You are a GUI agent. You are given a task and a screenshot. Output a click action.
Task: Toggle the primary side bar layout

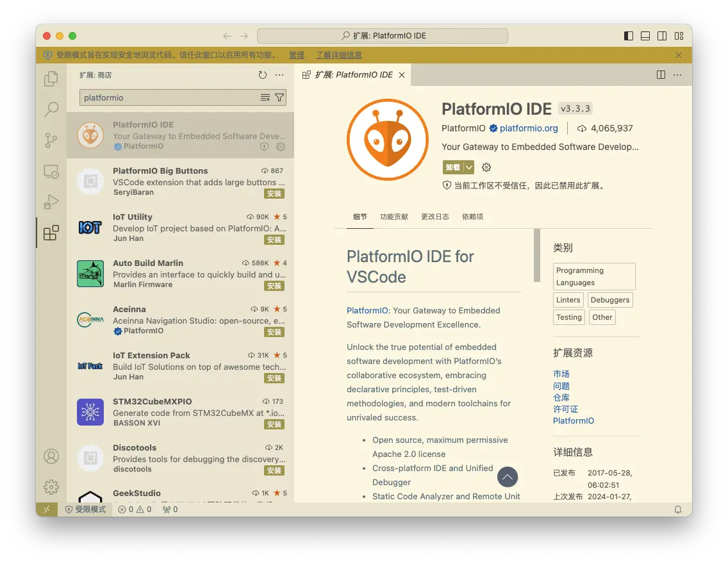[629, 36]
